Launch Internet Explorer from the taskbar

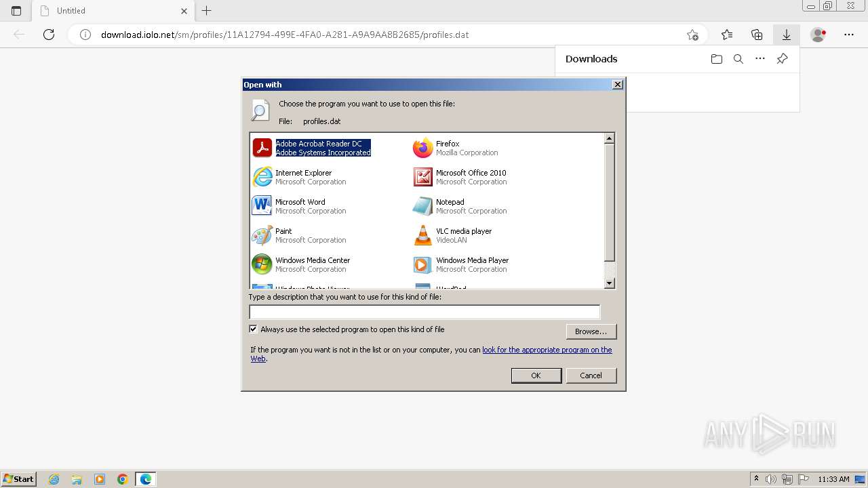54,479
